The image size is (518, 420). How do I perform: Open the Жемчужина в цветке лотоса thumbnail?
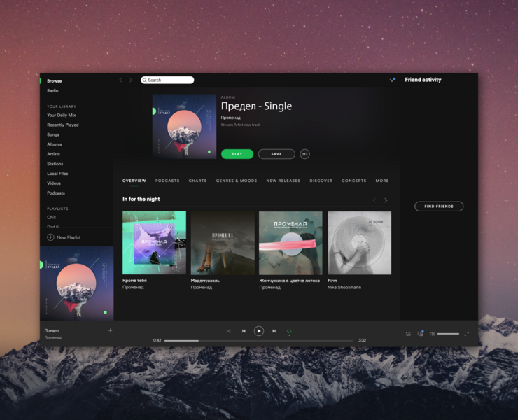(x=290, y=243)
